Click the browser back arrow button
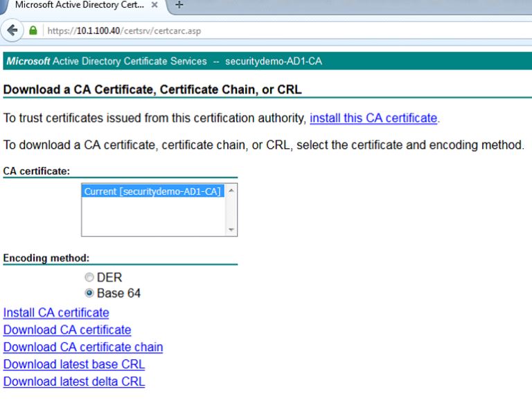Viewport: 532px width, 405px height. pos(12,30)
